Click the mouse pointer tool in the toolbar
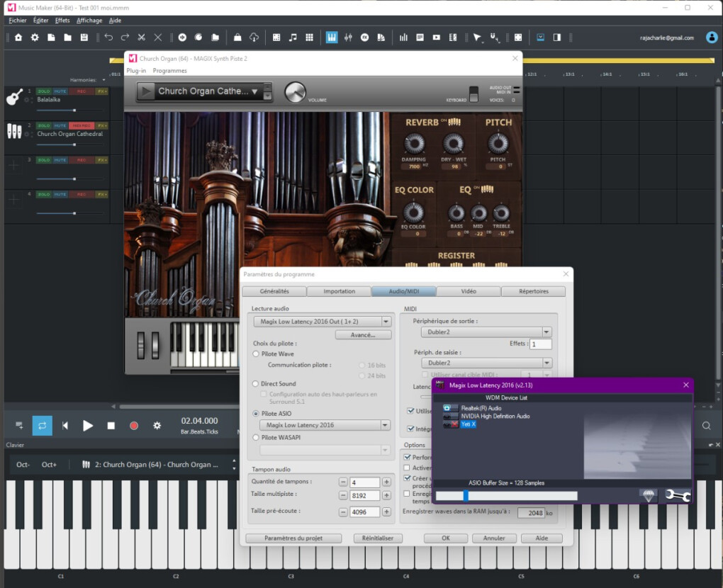The image size is (723, 588). (477, 38)
